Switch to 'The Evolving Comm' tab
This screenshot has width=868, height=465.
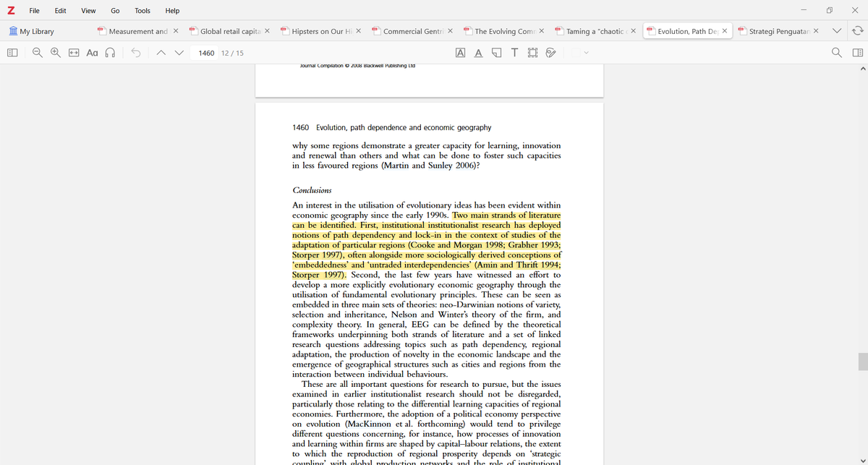504,31
